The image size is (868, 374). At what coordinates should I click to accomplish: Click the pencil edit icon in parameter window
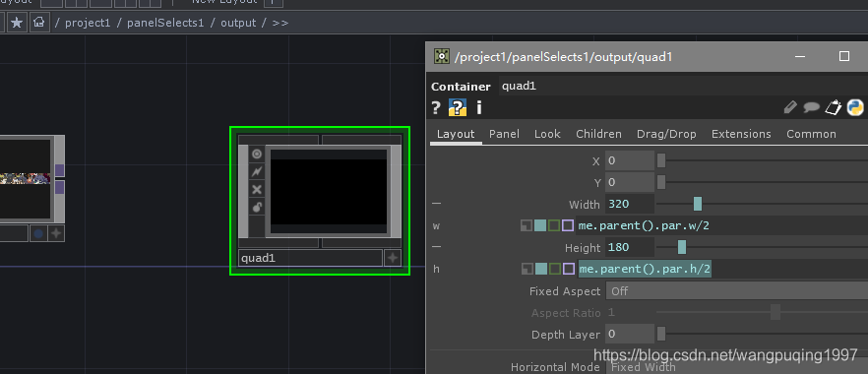coord(790,107)
